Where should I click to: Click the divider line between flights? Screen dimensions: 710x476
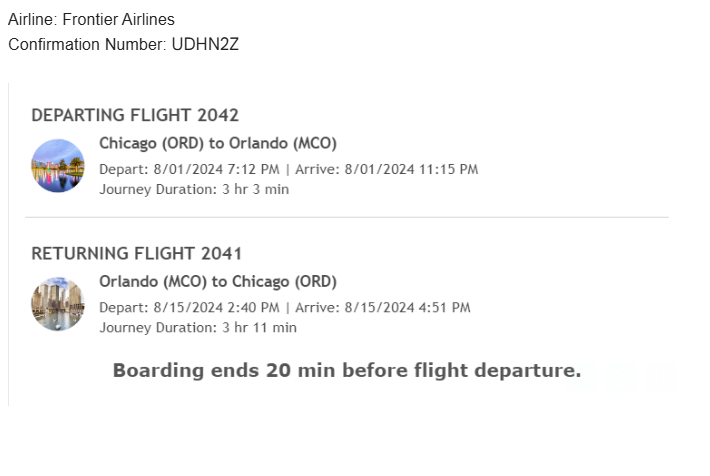(347, 217)
